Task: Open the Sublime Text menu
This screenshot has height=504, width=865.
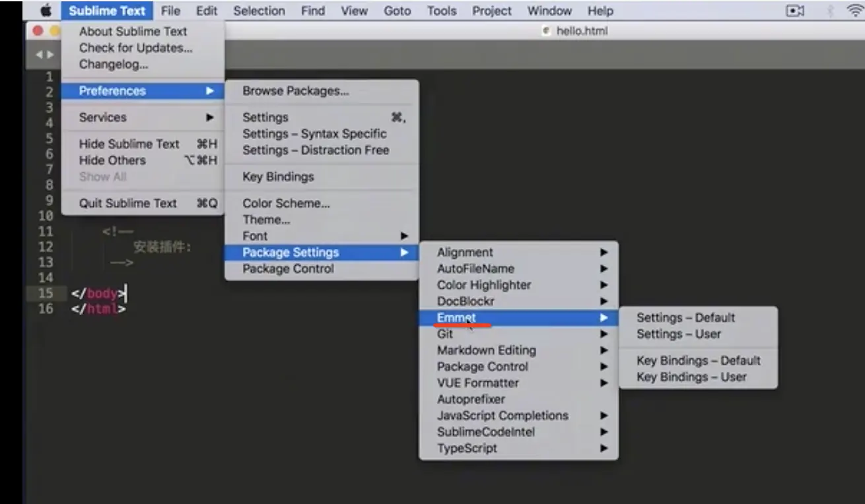Action: click(x=107, y=11)
